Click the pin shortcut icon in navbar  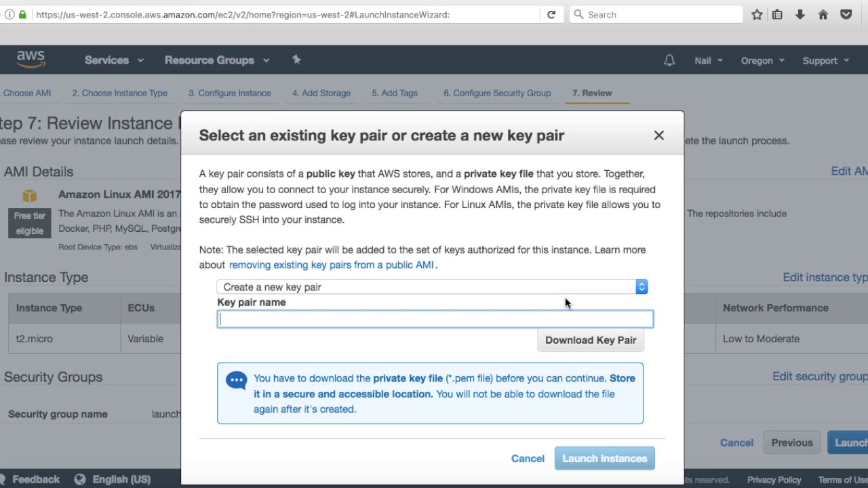coord(296,60)
